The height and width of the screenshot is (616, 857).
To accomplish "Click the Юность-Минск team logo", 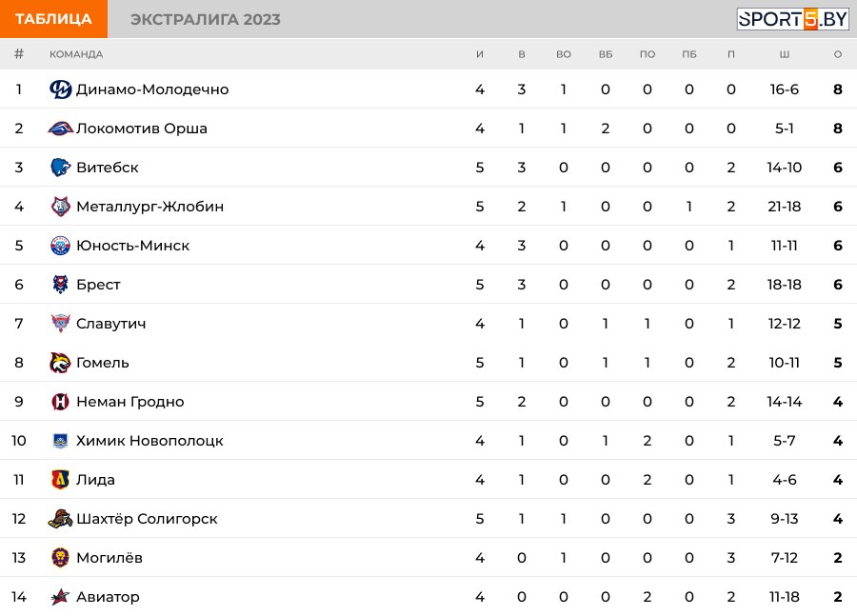I will click(60, 246).
